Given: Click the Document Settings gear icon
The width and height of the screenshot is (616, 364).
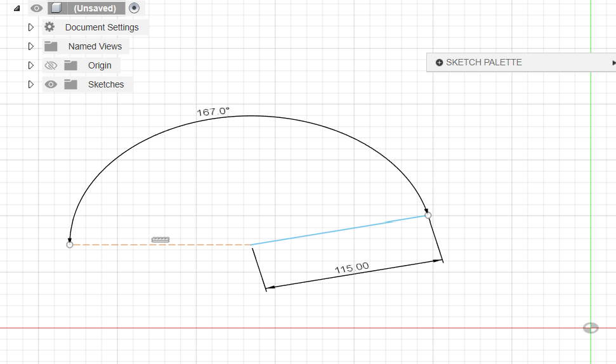Looking at the screenshot, I should click(x=49, y=27).
